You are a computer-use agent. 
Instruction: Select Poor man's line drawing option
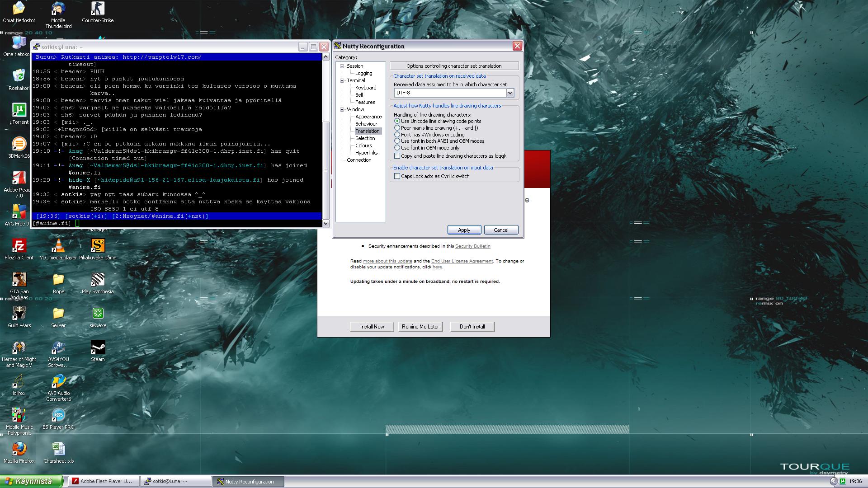(397, 128)
